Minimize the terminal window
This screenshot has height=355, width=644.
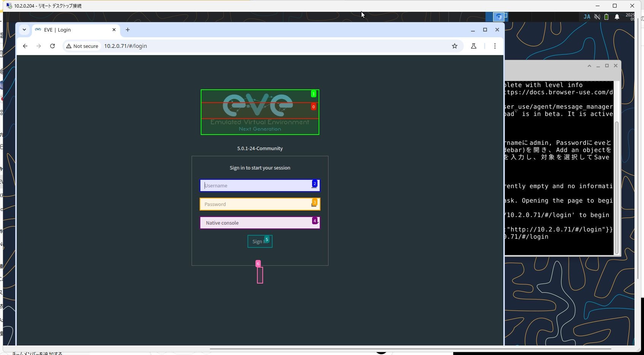(x=598, y=66)
